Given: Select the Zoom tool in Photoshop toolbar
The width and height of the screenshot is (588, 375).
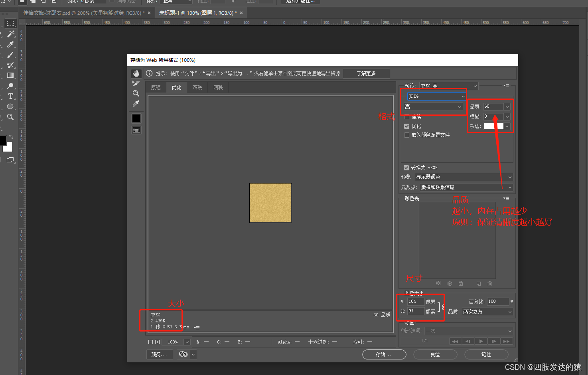Looking at the screenshot, I should [10, 117].
